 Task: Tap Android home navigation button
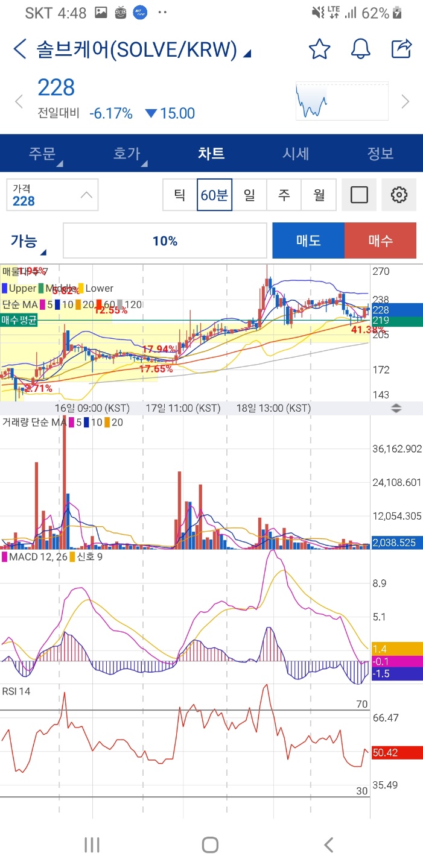click(x=210, y=845)
